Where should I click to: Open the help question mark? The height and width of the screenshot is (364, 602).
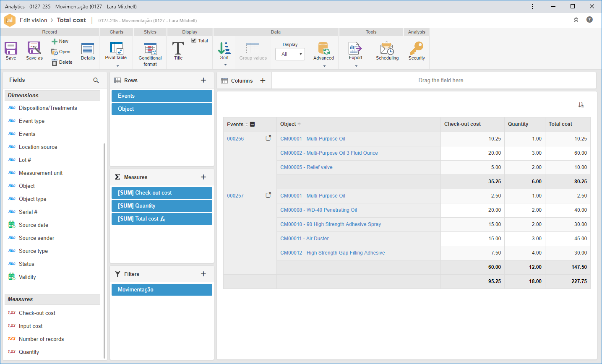click(589, 20)
